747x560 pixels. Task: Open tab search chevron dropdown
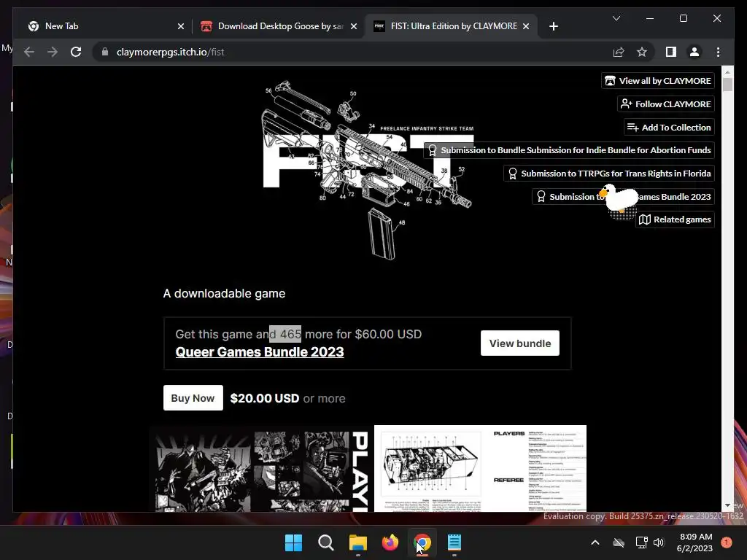[x=616, y=18]
